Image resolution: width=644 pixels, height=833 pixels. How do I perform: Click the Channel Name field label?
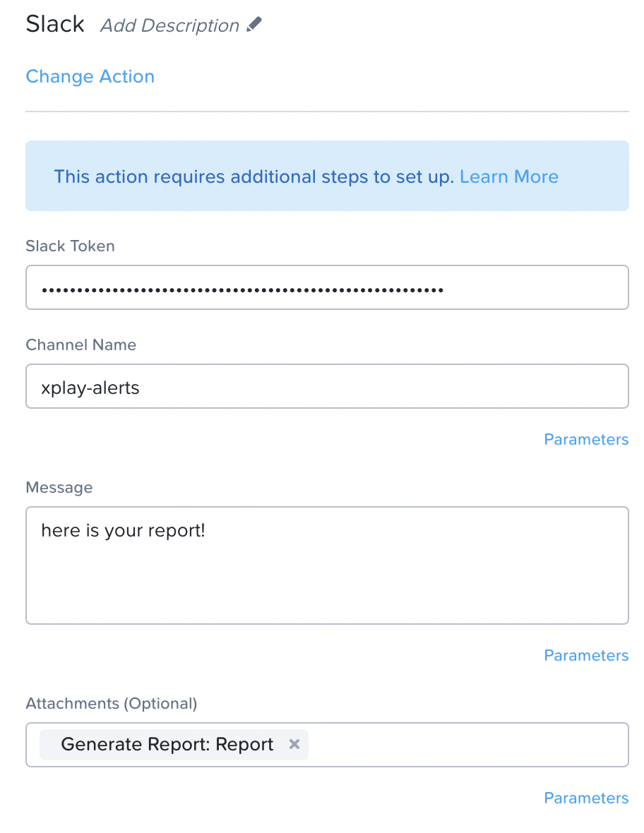(80, 344)
